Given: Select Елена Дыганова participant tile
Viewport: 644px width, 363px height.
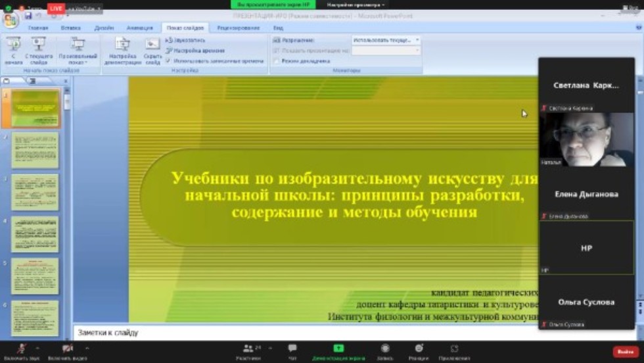Looking at the screenshot, I should [x=586, y=193].
